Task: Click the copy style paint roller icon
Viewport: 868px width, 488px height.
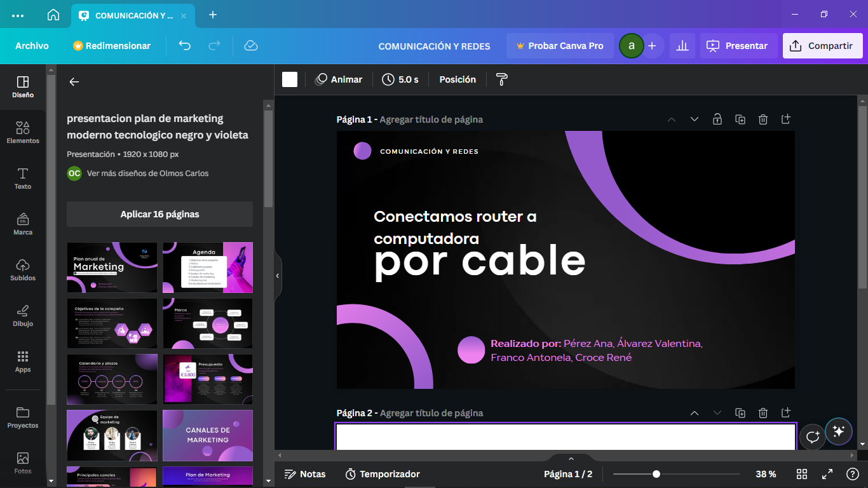Action: 502,79
